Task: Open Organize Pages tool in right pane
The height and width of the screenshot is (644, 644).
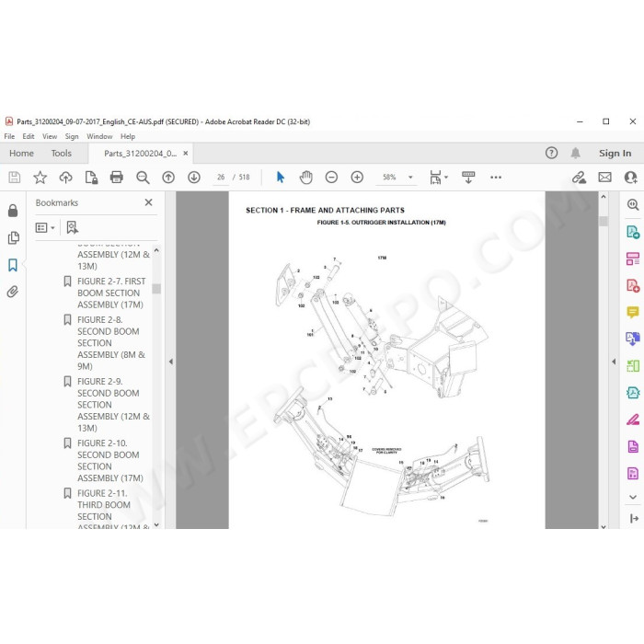Action: point(633,259)
